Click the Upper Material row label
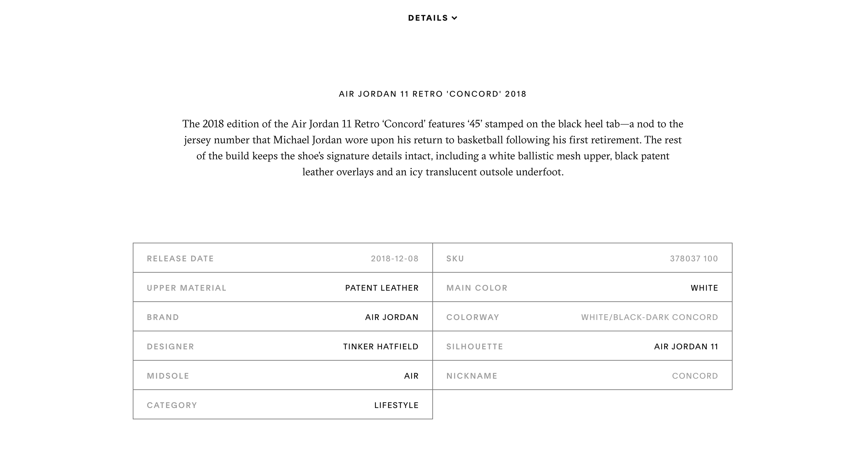Viewport: 868px width, 466px height. pos(187,288)
